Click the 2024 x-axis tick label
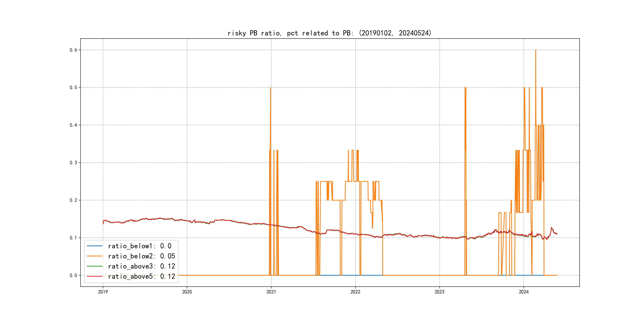The height and width of the screenshot is (322, 644). [x=524, y=292]
